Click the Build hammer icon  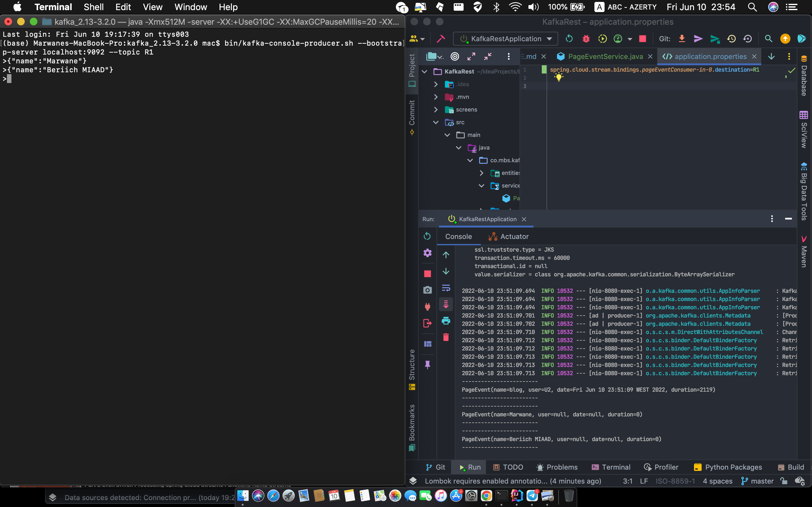click(441, 39)
